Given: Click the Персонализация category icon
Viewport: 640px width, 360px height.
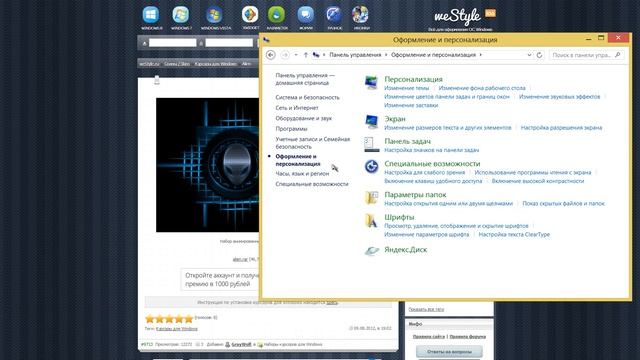Looking at the screenshot, I should 371,83.
